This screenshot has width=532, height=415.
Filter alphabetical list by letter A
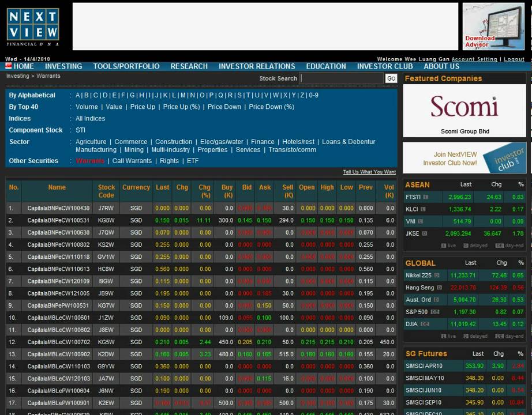[78, 95]
